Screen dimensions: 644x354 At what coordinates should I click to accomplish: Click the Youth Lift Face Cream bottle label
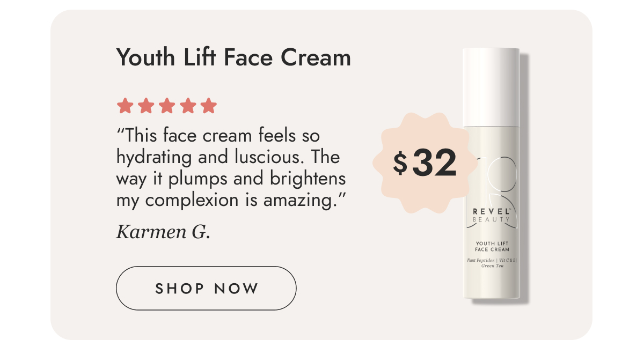point(492,246)
